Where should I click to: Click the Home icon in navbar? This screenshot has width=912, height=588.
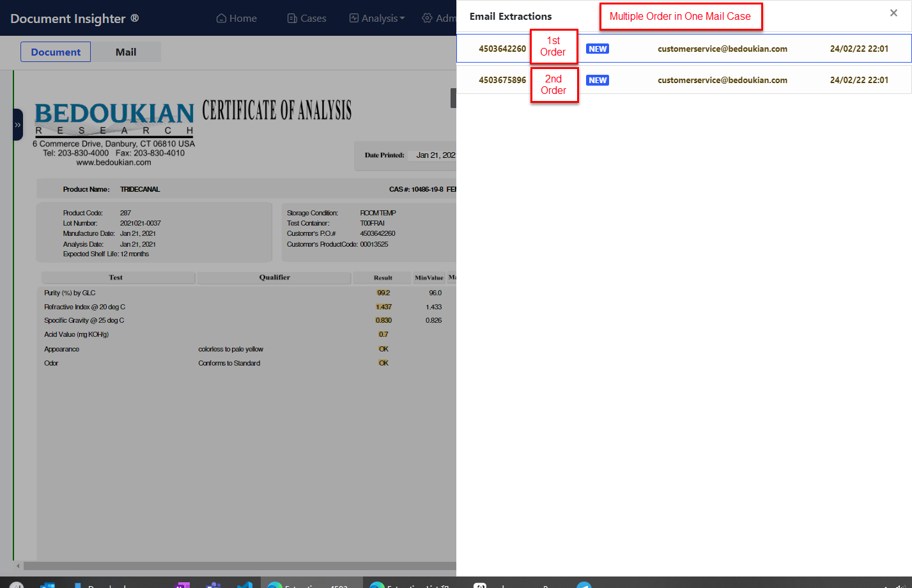pos(221,19)
